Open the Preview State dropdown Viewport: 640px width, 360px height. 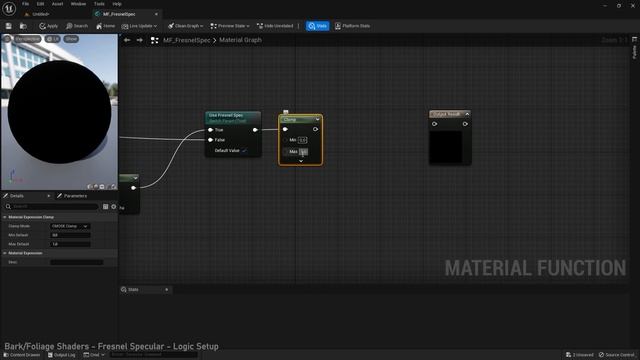[230, 26]
